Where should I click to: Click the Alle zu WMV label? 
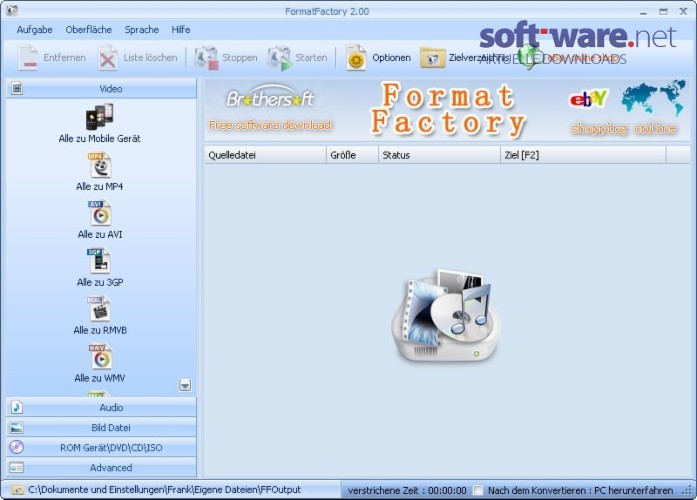(100, 379)
